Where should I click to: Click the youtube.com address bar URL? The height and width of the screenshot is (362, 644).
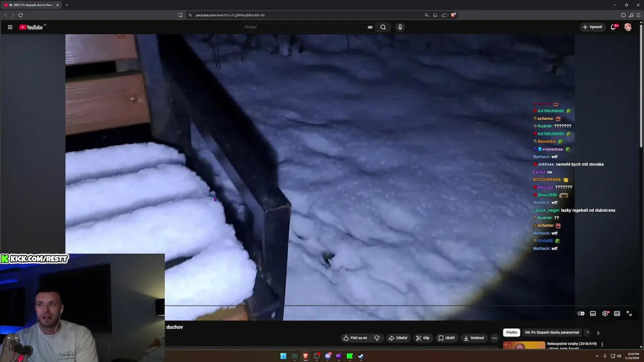(230, 15)
